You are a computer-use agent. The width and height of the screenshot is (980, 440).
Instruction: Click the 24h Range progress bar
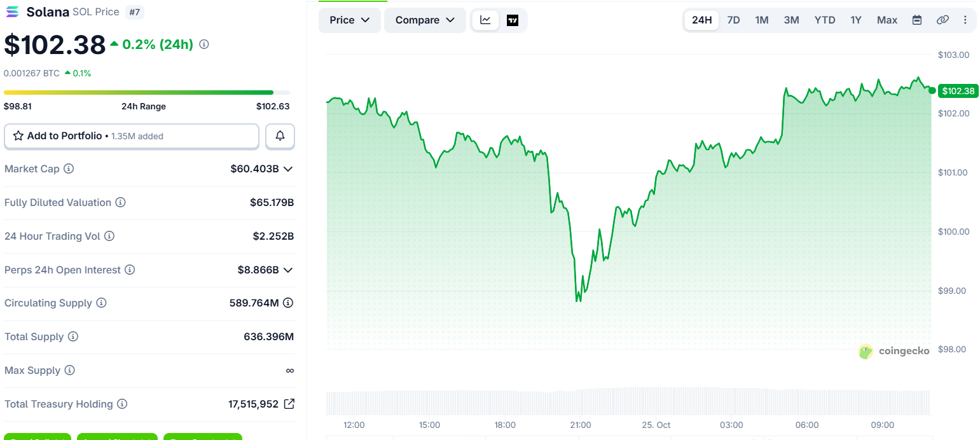tap(147, 92)
